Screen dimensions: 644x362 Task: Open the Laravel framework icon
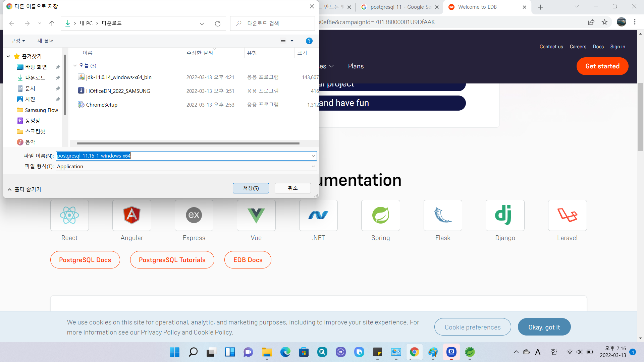click(x=567, y=215)
